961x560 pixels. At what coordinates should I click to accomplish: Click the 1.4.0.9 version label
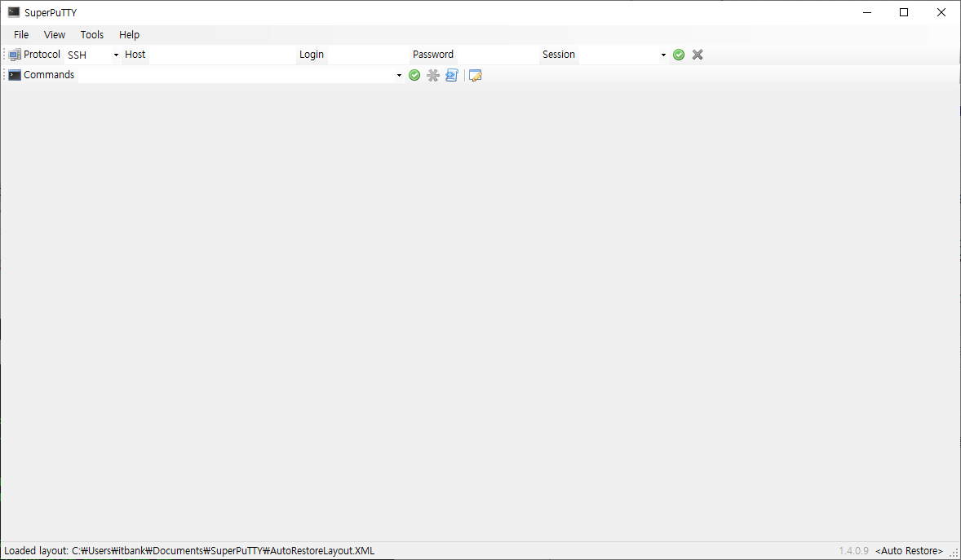tap(854, 551)
